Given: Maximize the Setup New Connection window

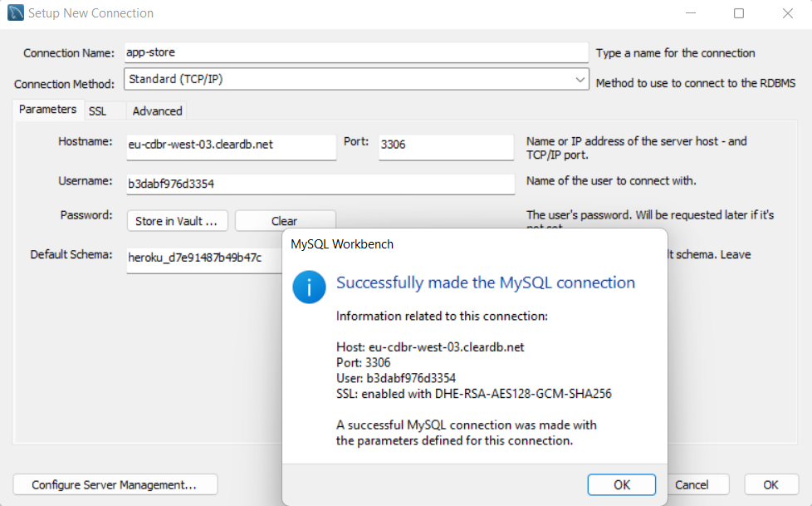Looking at the screenshot, I should (x=739, y=13).
